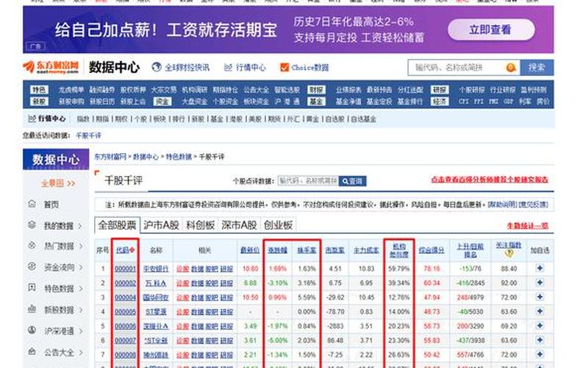588x368 pixels.
Task: Open 大宗交易 in navigation bar
Action: click(x=163, y=90)
